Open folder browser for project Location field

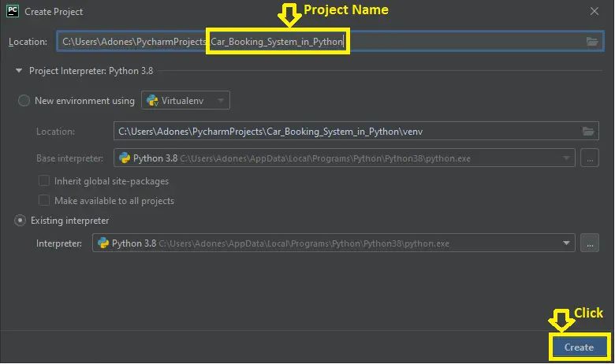(592, 42)
